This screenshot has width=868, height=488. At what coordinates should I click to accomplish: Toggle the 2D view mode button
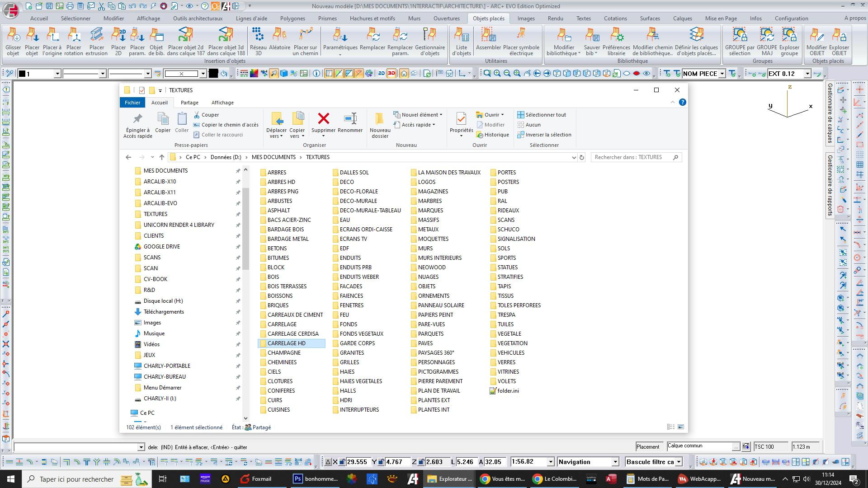tap(381, 74)
